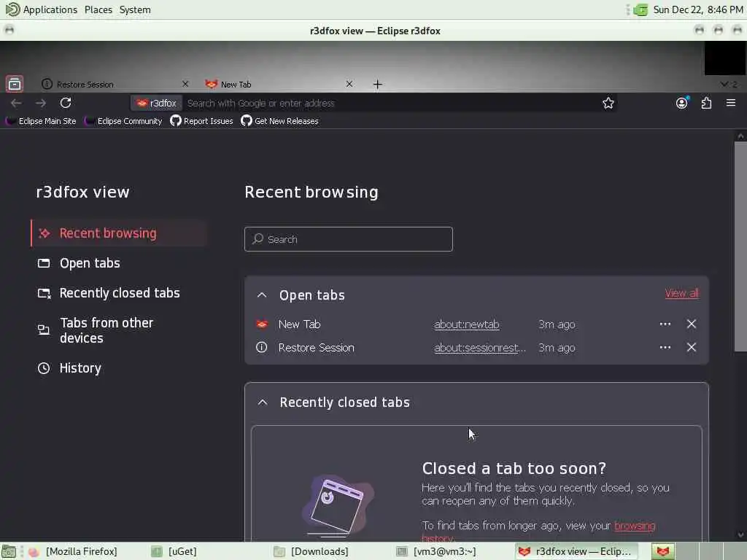Click the page vertical scrollbar thumb
Image resolution: width=747 pixels, height=560 pixels.
740,246
